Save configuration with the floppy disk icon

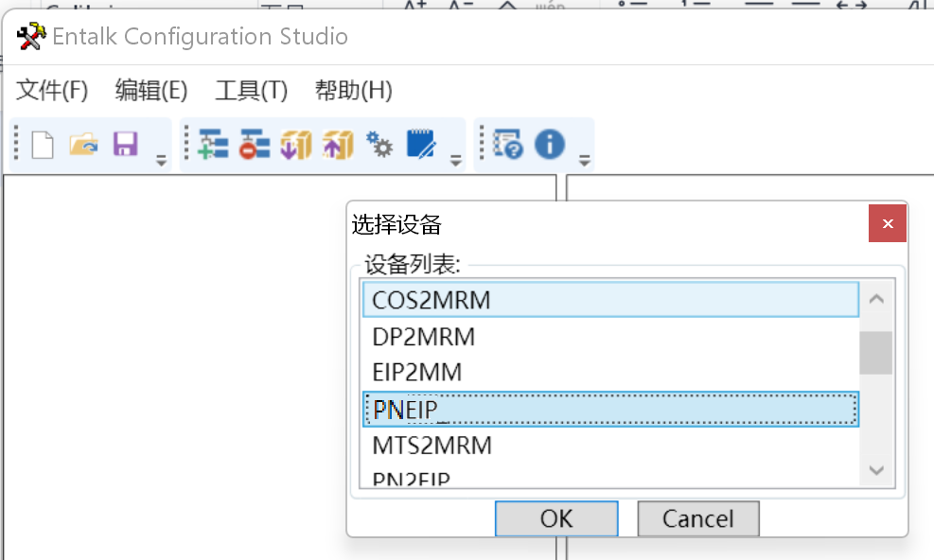coord(126,144)
